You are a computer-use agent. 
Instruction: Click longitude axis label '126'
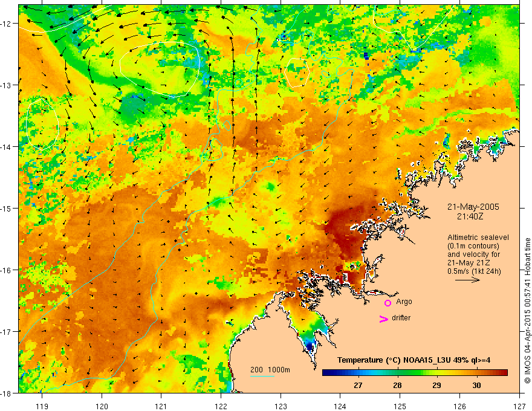coord(459,406)
